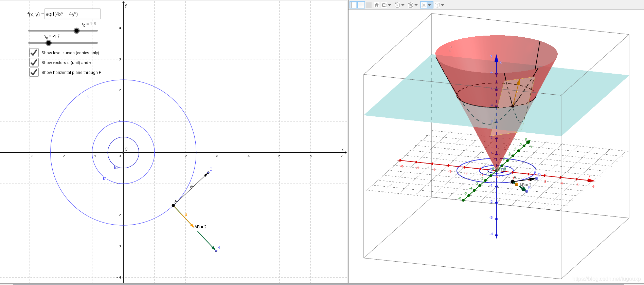Start rotating the view with play icon
644x285 pixels.
coord(397,5)
